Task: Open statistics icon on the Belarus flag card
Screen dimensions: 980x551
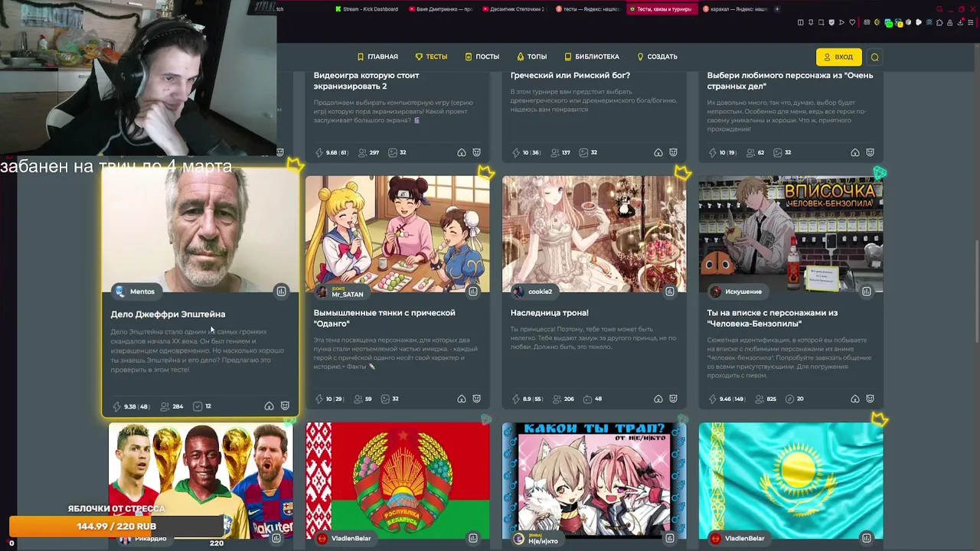Action: [x=473, y=538]
